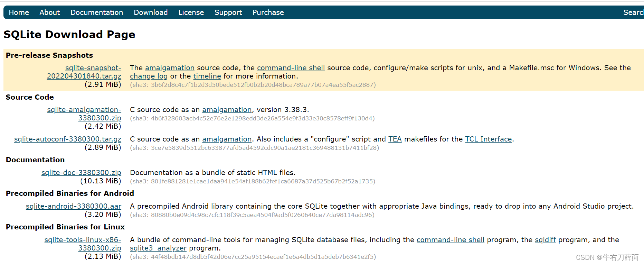Screen dimensions: 644x264
Task: Follow the TCL Interface link
Action: pos(488,139)
